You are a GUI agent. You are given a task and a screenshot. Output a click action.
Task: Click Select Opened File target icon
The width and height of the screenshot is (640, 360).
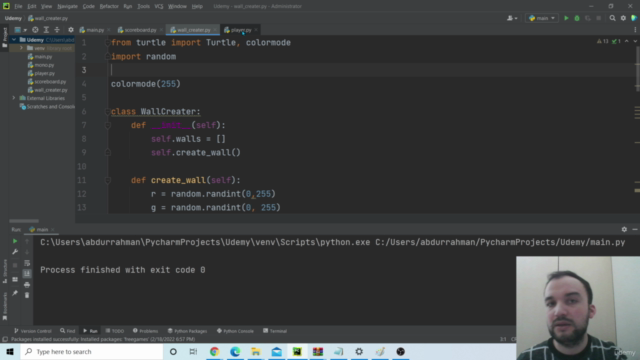point(35,30)
